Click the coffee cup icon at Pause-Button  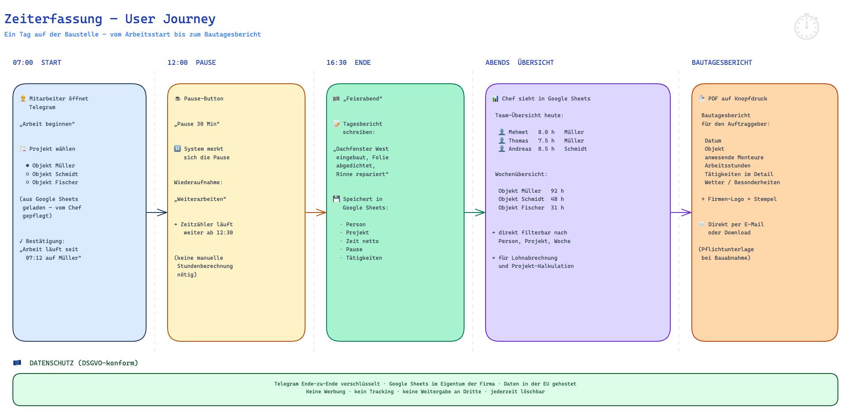coord(177,99)
